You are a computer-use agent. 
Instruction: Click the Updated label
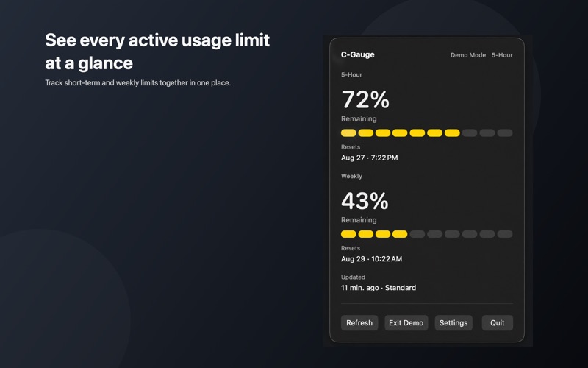pos(353,277)
